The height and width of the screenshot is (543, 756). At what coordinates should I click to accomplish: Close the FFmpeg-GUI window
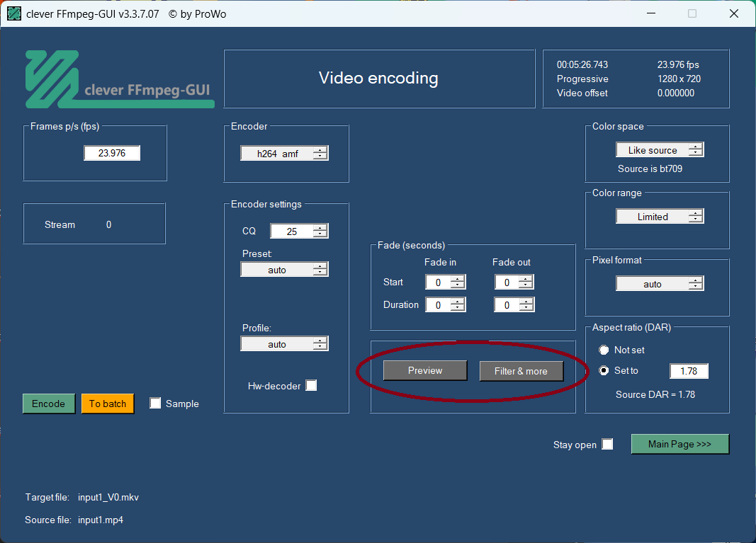tap(734, 13)
